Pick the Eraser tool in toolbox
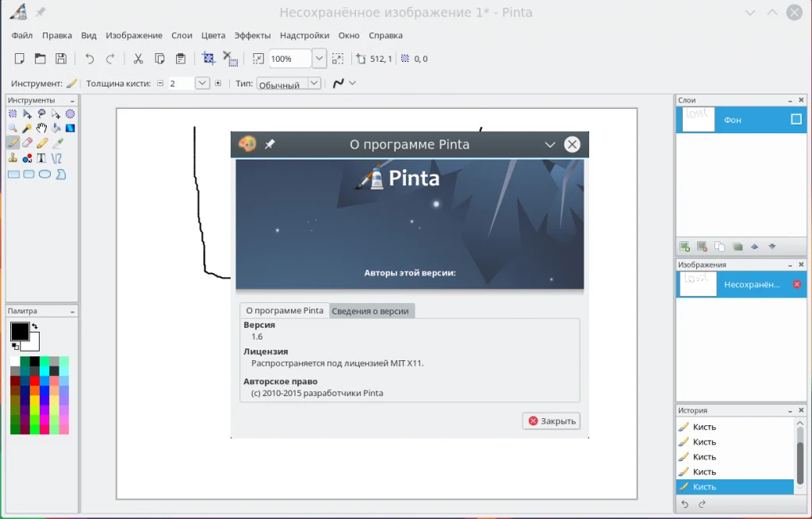The image size is (812, 519). pyautogui.click(x=27, y=143)
